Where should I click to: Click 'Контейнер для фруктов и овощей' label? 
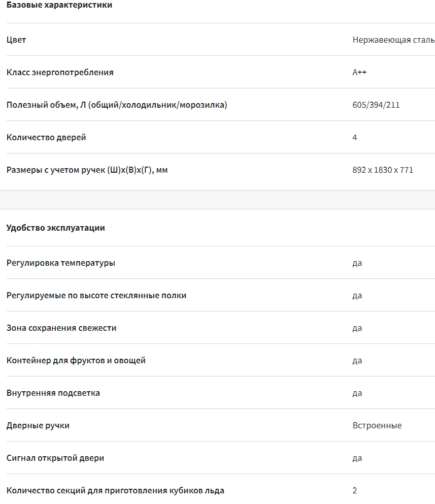pyautogui.click(x=76, y=360)
